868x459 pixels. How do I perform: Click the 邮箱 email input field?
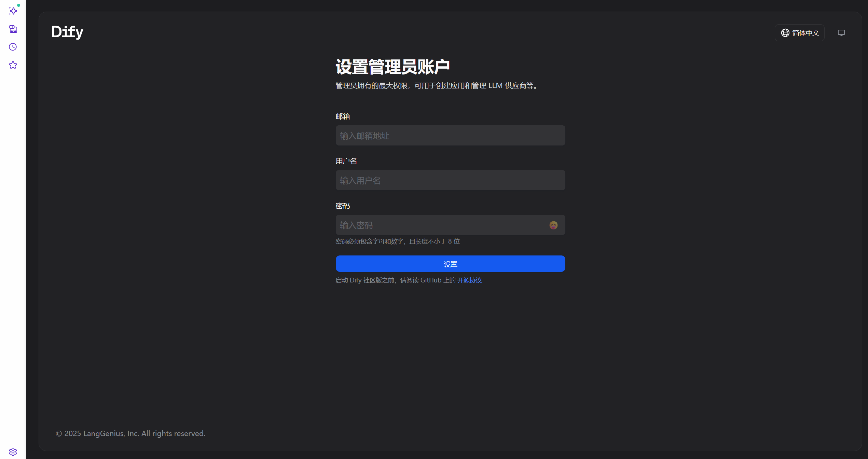click(x=450, y=136)
